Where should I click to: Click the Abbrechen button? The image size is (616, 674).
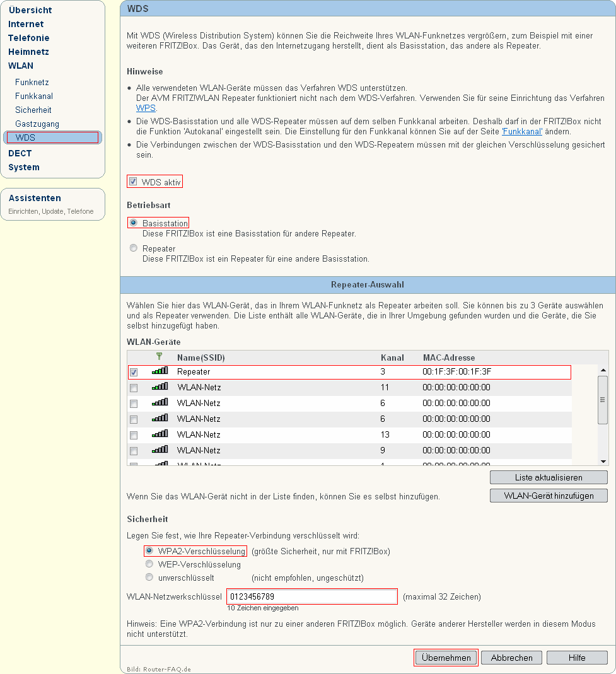pos(511,658)
